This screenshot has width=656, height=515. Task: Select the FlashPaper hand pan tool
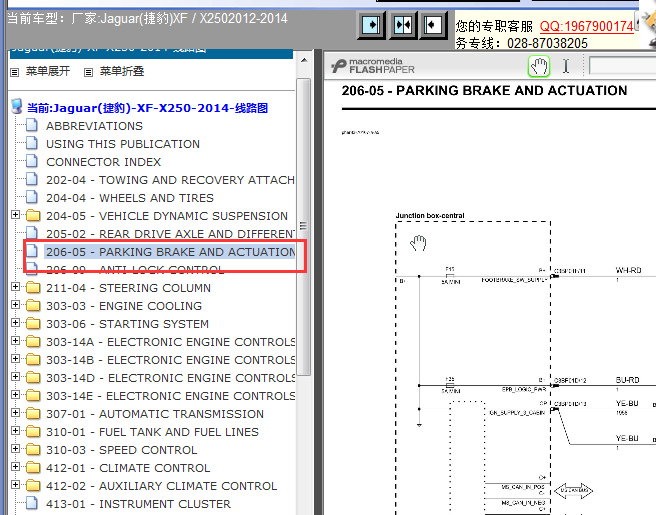click(538, 67)
